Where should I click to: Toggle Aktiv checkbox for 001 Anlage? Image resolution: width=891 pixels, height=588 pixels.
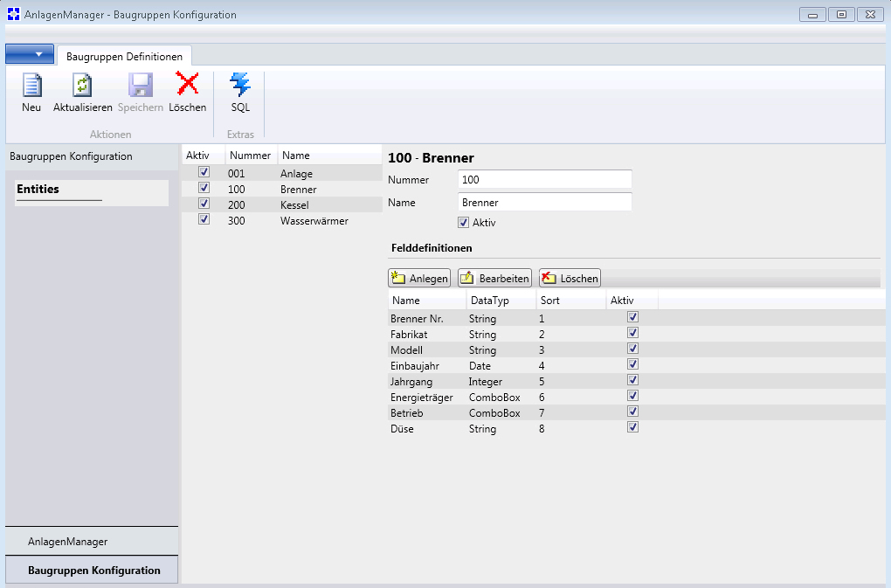204,172
